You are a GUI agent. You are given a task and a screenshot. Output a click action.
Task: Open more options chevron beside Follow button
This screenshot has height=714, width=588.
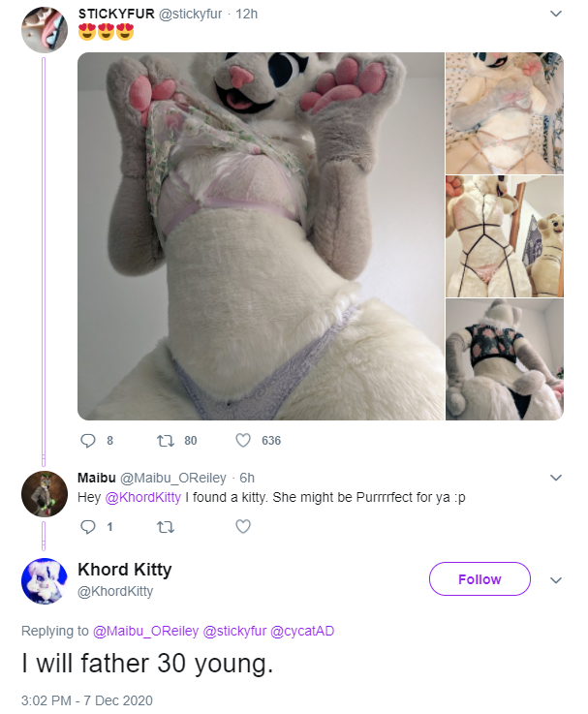pos(556,580)
